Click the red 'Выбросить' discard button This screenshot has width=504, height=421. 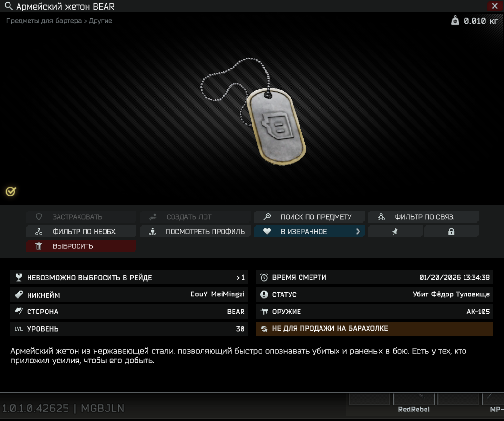[81, 246]
